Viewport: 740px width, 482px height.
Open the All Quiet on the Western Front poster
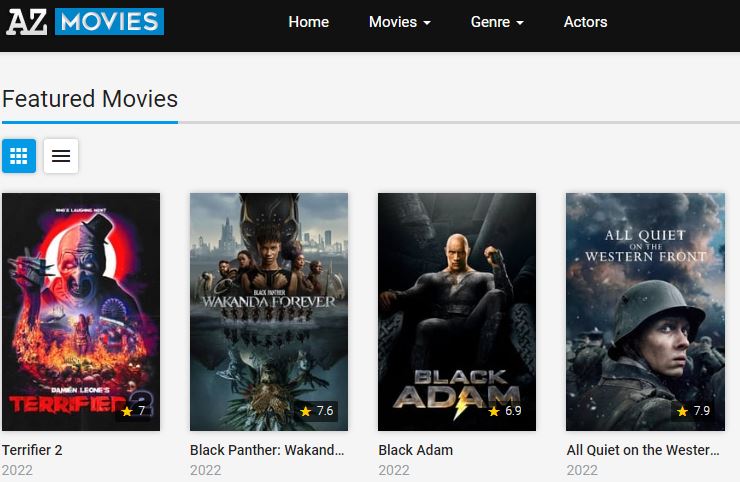(x=645, y=312)
